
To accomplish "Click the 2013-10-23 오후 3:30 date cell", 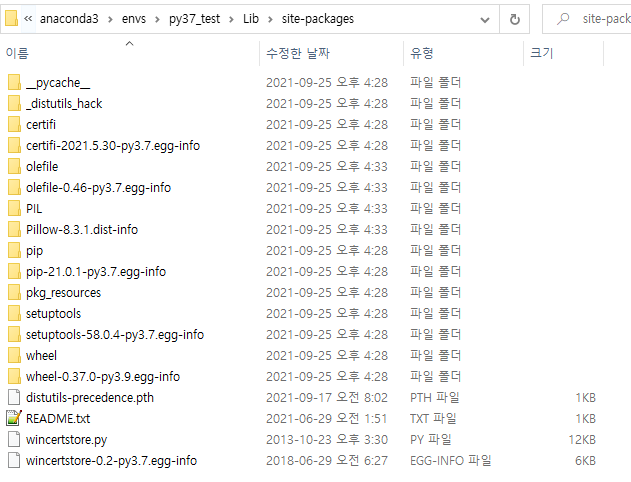I will (x=327, y=439).
